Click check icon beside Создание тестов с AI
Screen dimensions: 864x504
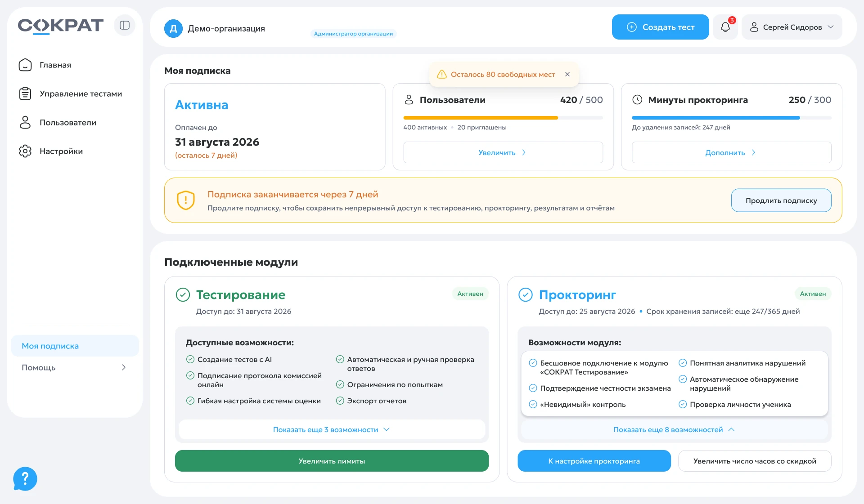(x=190, y=359)
